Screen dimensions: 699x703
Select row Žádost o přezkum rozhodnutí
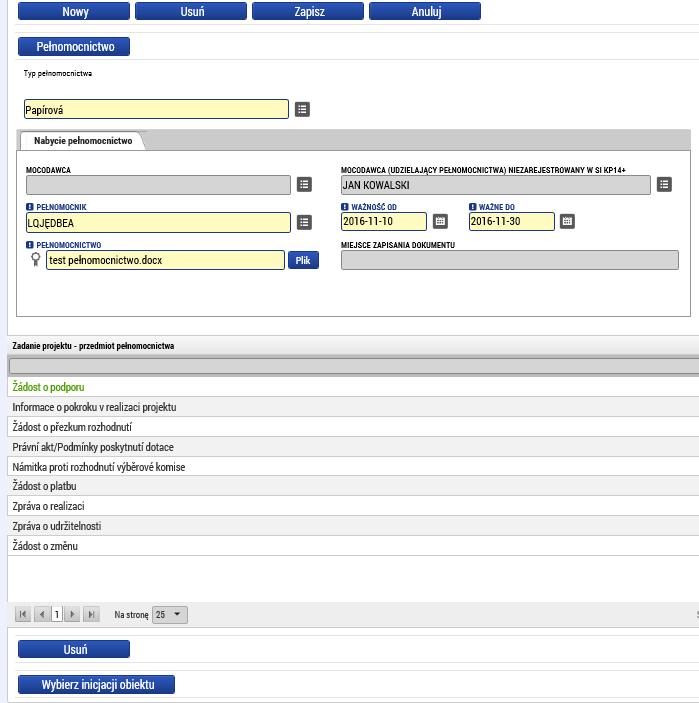353,427
